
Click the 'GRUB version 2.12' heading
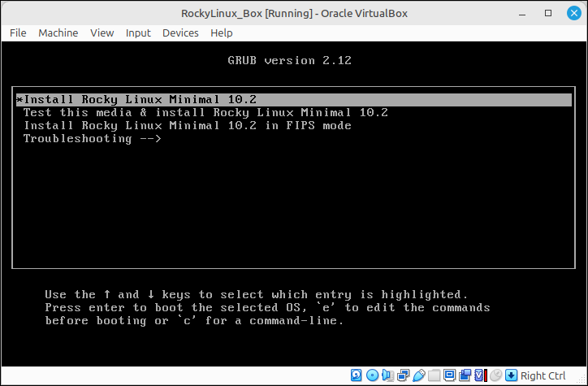[x=289, y=60]
